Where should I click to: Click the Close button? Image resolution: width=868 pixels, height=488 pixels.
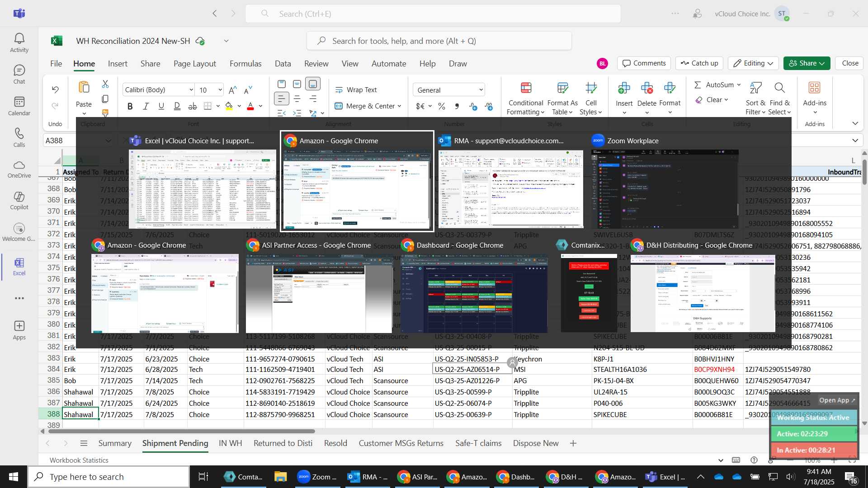850,63
